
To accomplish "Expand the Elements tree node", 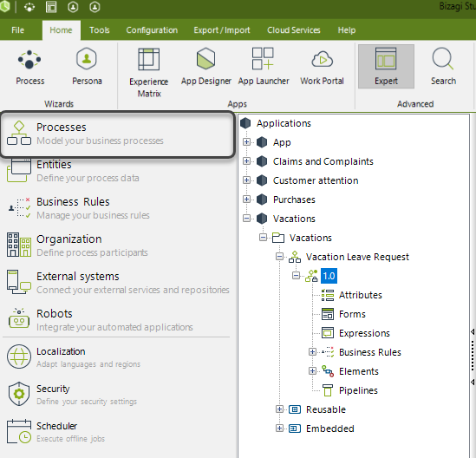I will [312, 371].
